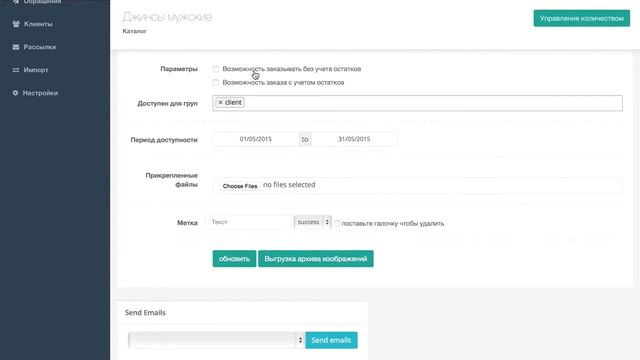Click the Каталог breadcrumb link
640x360 pixels.
(x=134, y=31)
